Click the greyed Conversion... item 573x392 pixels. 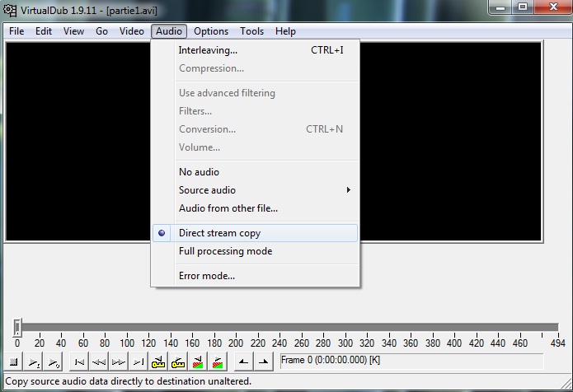pyautogui.click(x=255, y=129)
